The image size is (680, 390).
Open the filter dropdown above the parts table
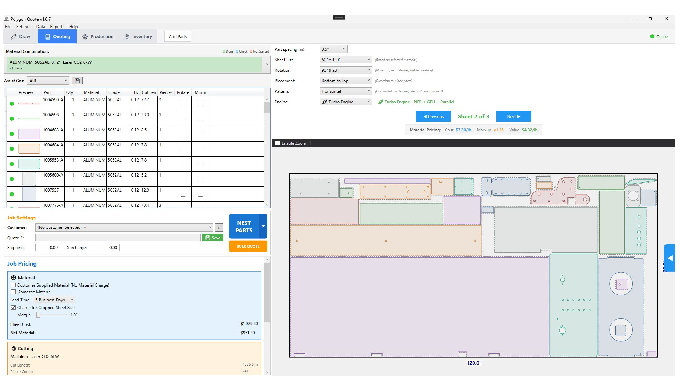48,81
